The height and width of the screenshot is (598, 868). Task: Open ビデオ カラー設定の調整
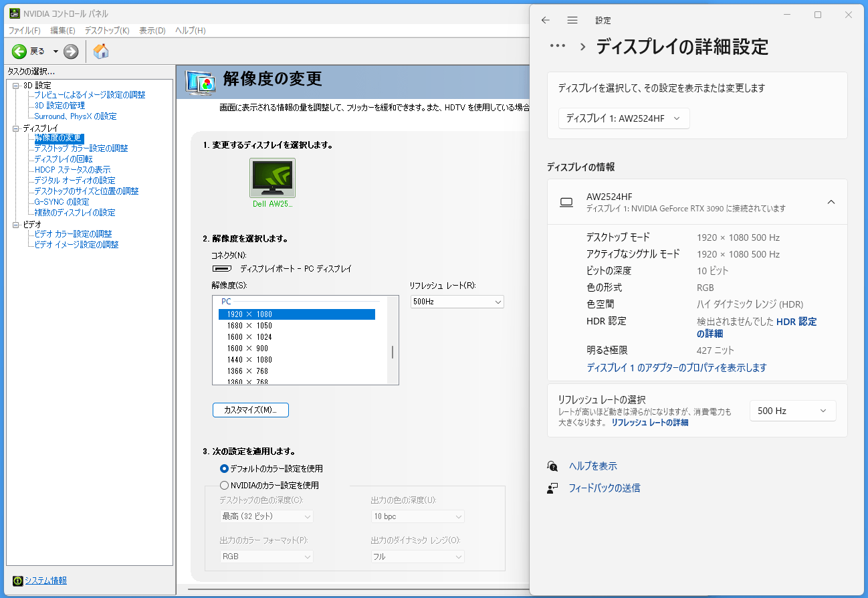(73, 234)
